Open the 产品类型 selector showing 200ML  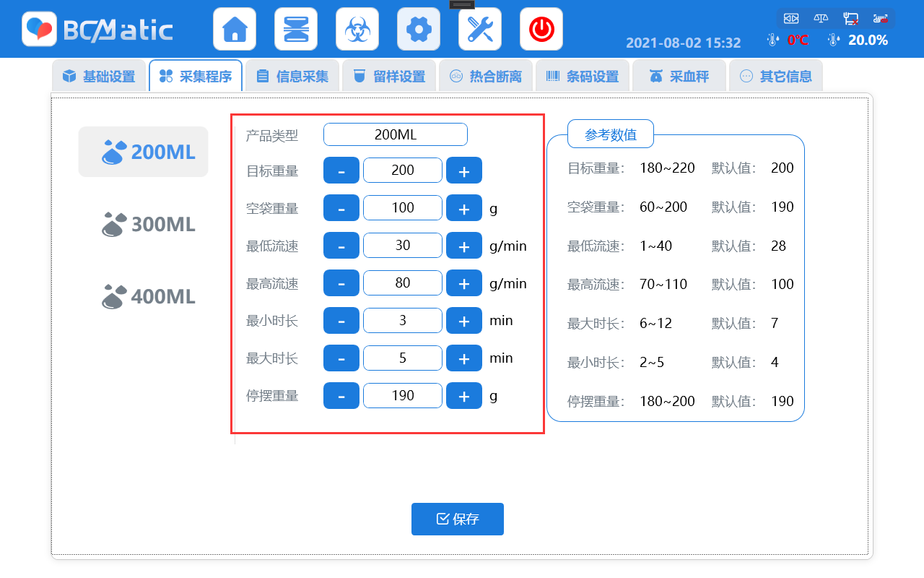[x=394, y=134]
